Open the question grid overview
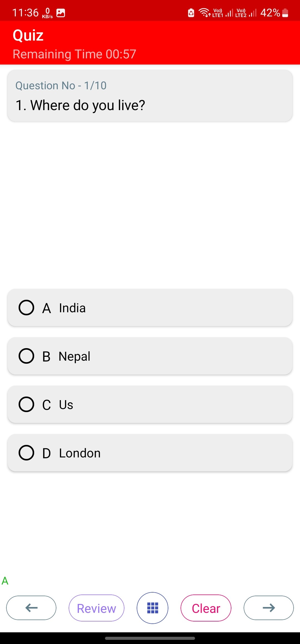 pos(152,608)
